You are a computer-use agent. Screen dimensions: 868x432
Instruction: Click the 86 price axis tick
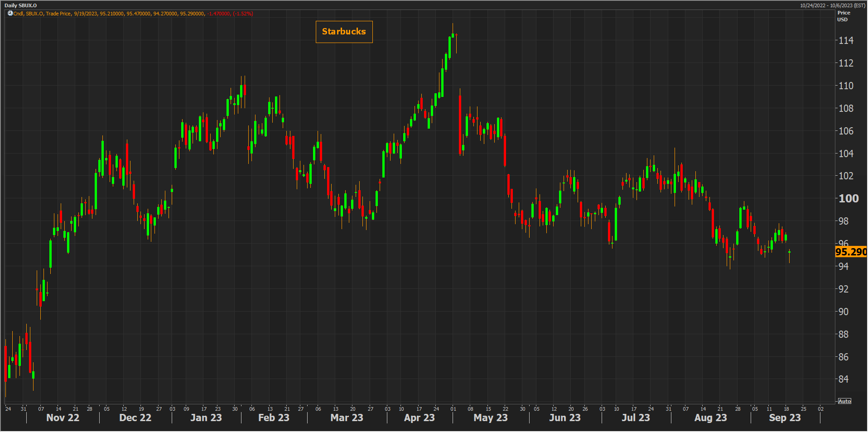843,357
